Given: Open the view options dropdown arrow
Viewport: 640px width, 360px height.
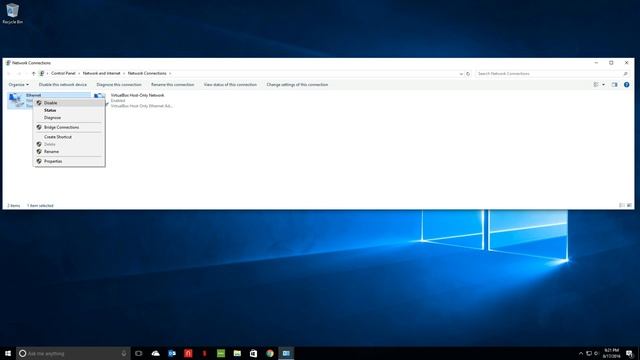Looking at the screenshot, I should pos(604,84).
